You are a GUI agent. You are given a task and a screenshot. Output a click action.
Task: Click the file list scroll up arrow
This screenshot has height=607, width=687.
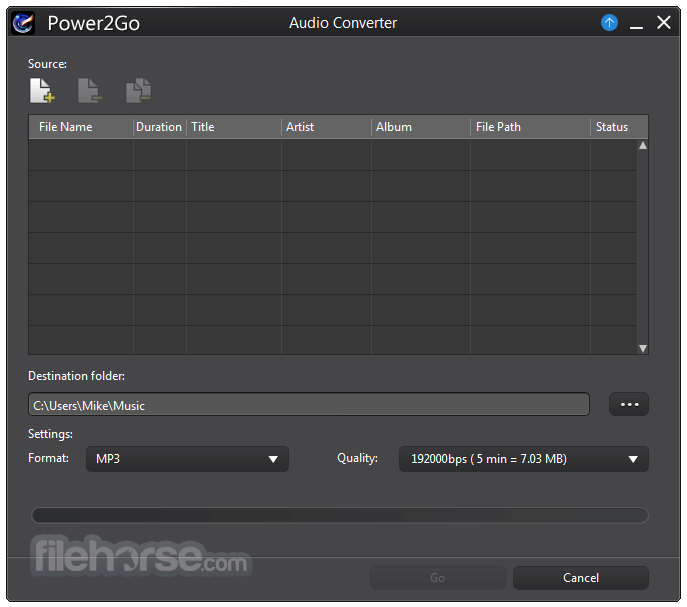click(x=643, y=146)
